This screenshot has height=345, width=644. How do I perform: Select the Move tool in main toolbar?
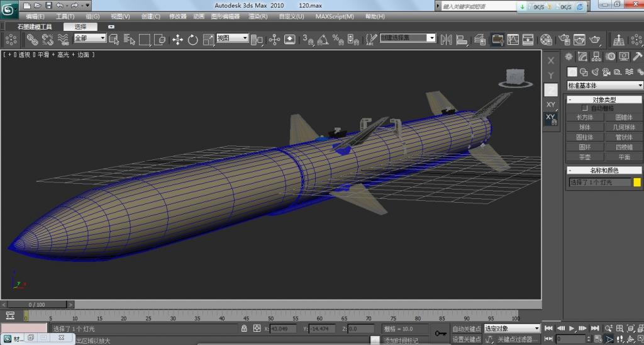pyautogui.click(x=177, y=40)
